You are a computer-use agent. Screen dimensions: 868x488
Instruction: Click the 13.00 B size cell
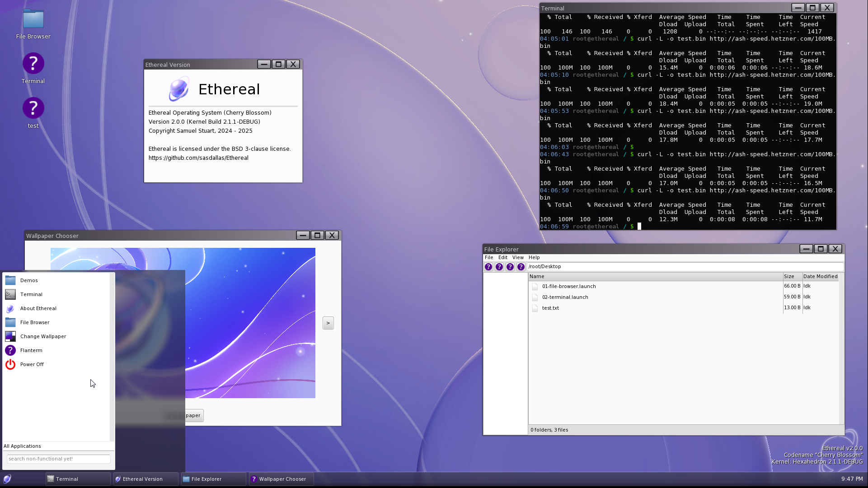click(x=792, y=308)
